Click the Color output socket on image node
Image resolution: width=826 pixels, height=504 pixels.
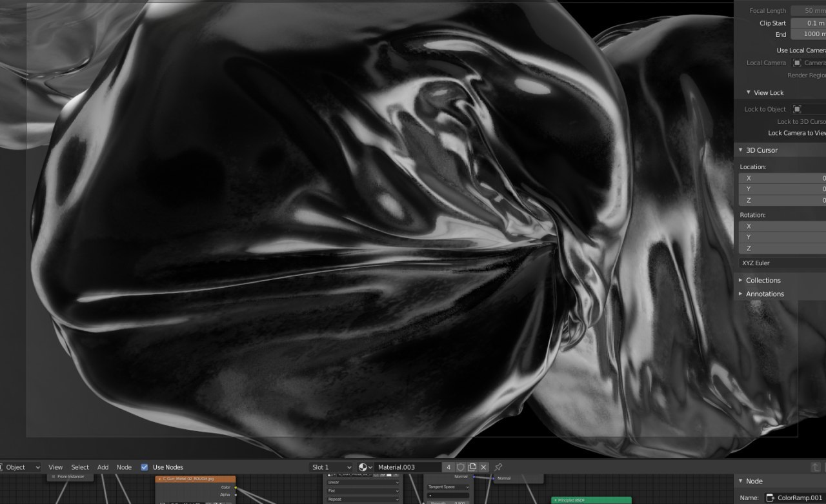(235, 487)
